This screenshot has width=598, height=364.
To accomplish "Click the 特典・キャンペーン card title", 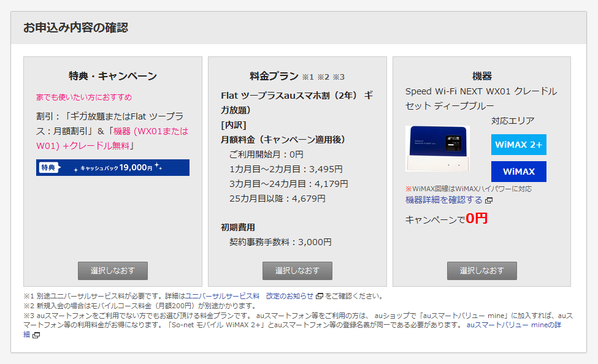I will coord(113,76).
